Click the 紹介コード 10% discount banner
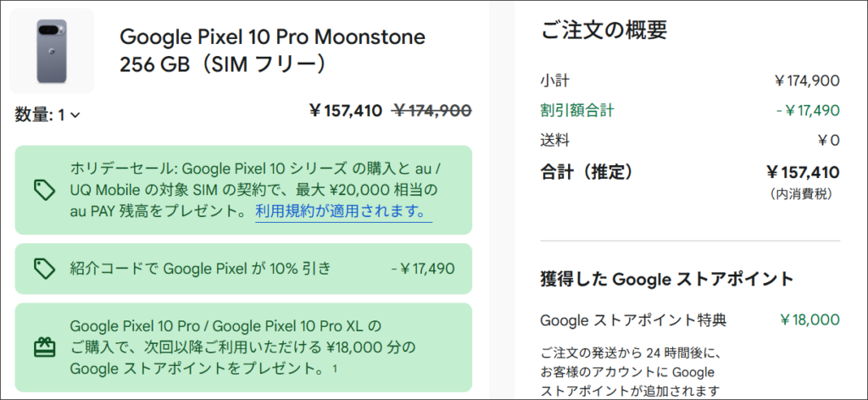 tap(200, 269)
